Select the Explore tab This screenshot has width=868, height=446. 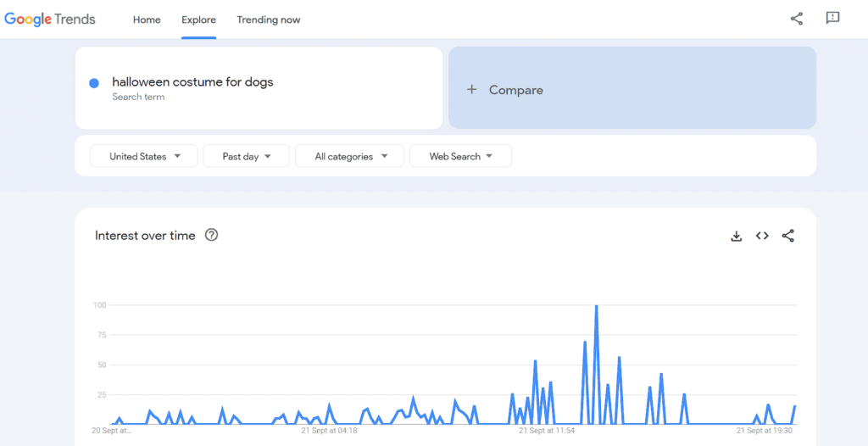tap(198, 20)
